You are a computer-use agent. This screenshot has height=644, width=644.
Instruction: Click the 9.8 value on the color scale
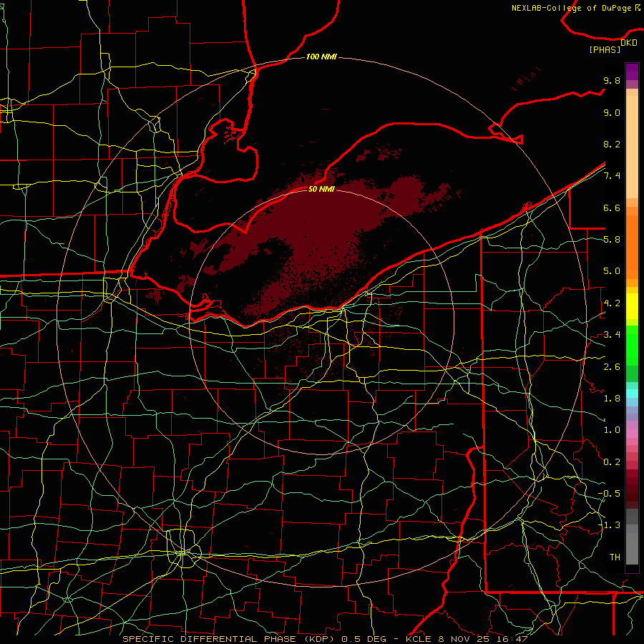pos(612,80)
